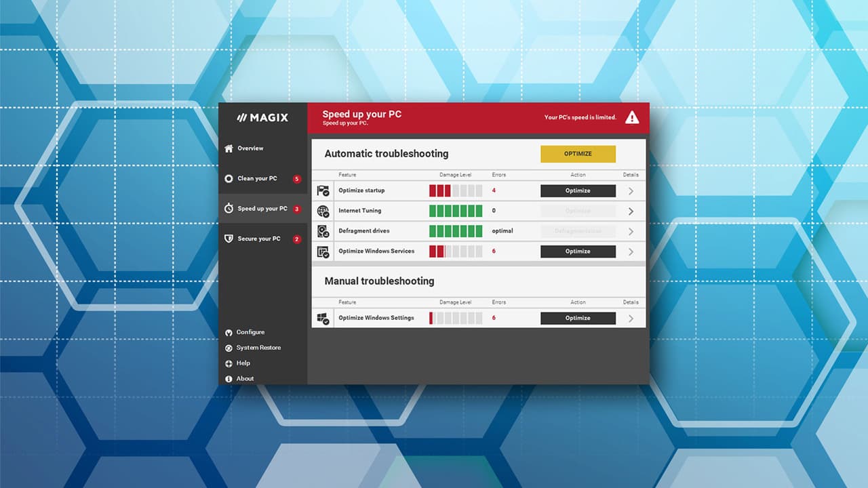Click the Defragment drives disk icon
868x488 pixels.
(x=323, y=232)
